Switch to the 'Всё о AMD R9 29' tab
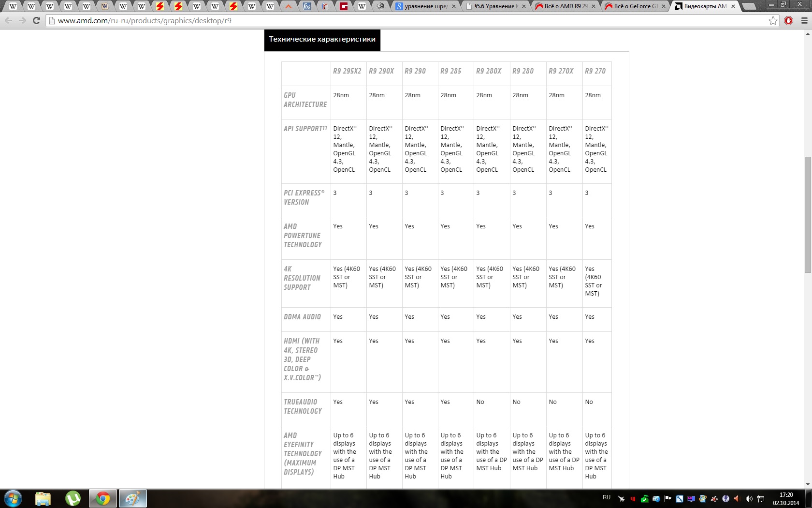The image size is (812, 508). [x=565, y=6]
